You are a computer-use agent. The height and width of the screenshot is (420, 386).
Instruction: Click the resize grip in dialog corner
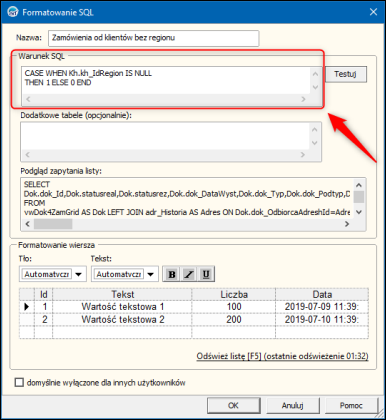(380, 413)
